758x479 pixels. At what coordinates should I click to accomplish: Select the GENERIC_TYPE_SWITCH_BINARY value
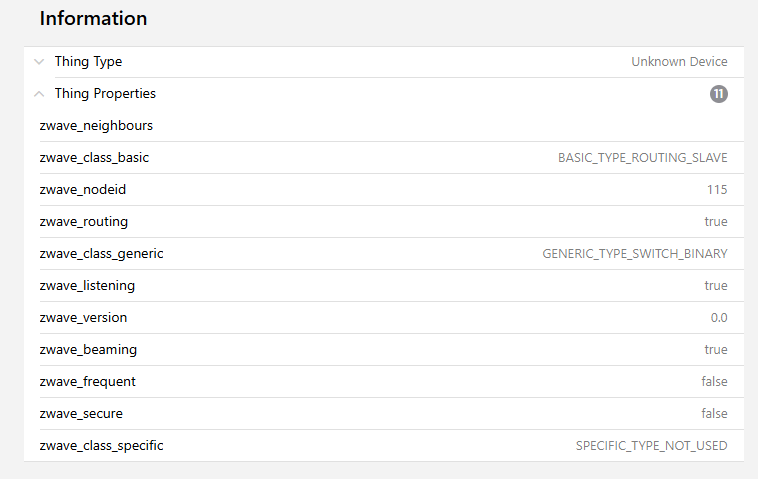coord(634,254)
